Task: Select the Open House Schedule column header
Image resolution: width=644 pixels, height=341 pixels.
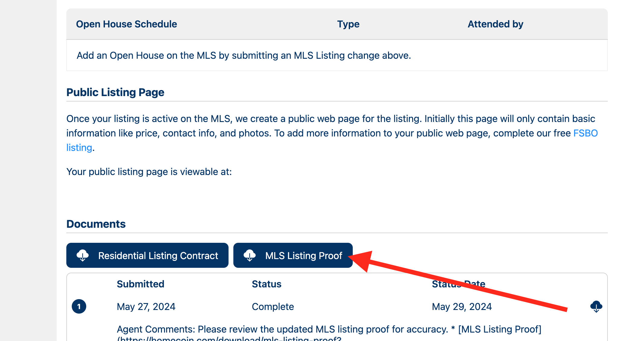Action: [x=126, y=24]
